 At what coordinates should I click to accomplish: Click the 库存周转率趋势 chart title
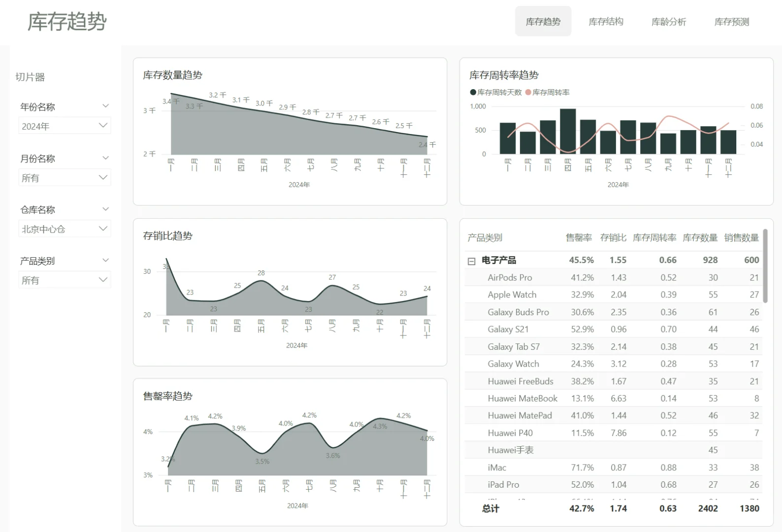[504, 75]
